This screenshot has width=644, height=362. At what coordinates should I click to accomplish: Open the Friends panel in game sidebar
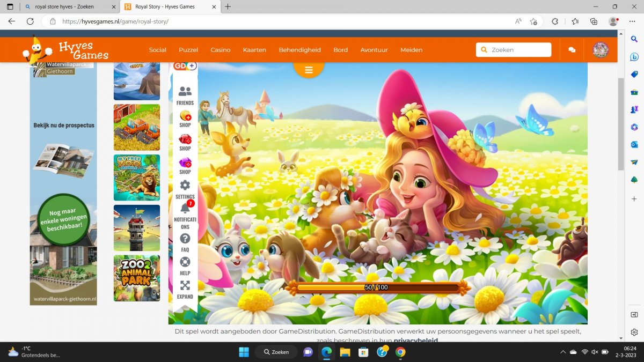coord(185,95)
